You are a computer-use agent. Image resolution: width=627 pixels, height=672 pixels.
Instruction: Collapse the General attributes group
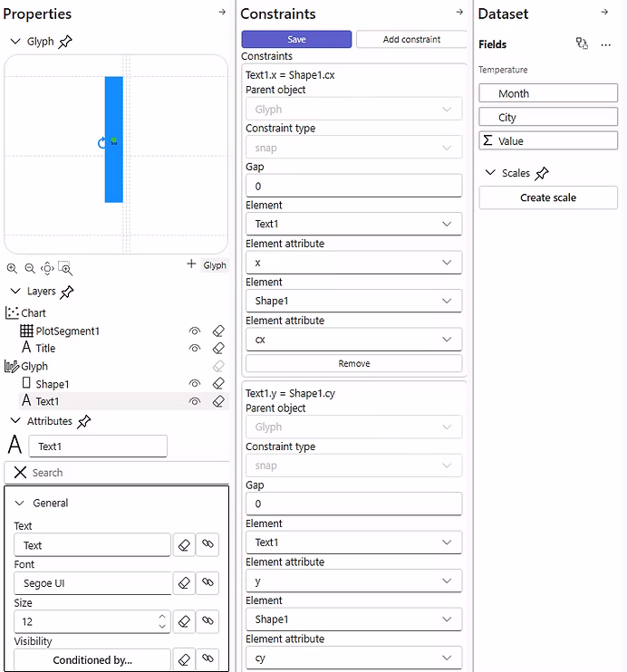point(19,503)
